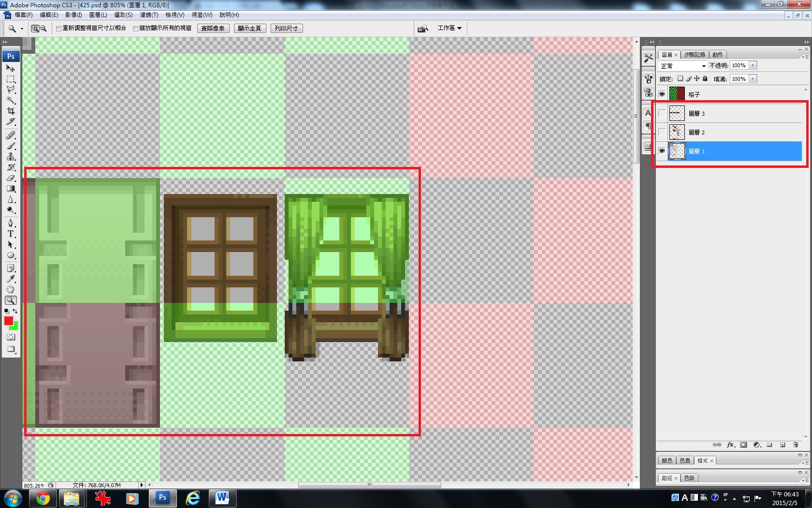The height and width of the screenshot is (508, 812).
Task: Select the Notes tool
Action: [x=11, y=268]
